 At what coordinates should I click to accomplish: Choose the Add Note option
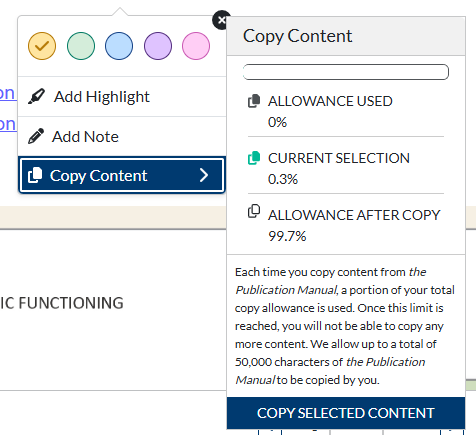(122, 137)
